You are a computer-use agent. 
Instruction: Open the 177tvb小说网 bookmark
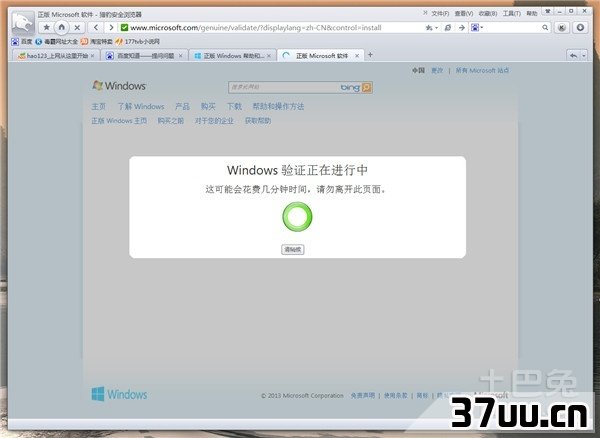click(x=138, y=41)
